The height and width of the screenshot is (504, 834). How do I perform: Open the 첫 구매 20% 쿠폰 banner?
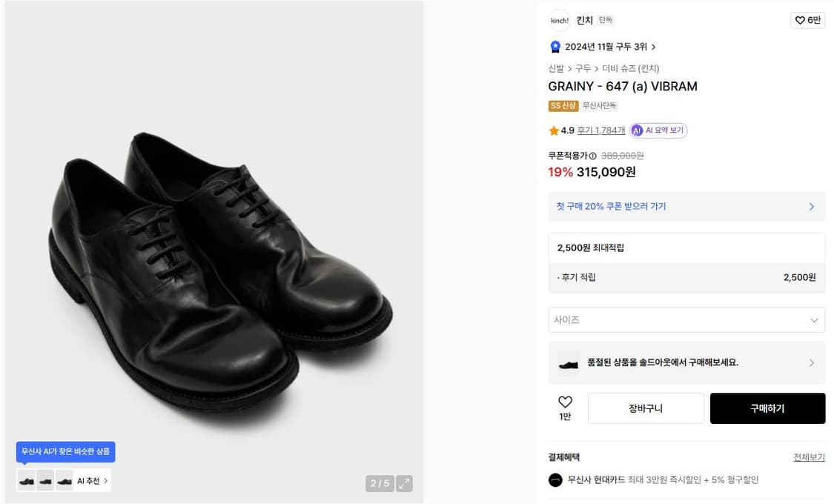pos(686,206)
